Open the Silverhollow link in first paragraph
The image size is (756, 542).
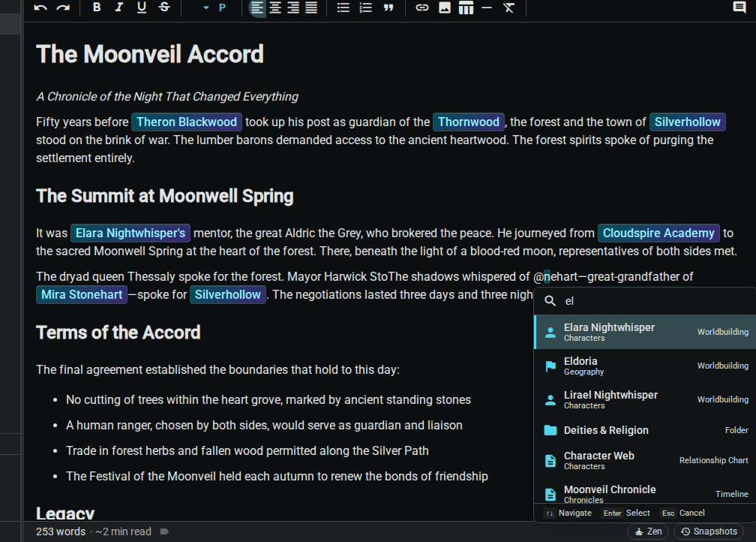click(x=688, y=122)
